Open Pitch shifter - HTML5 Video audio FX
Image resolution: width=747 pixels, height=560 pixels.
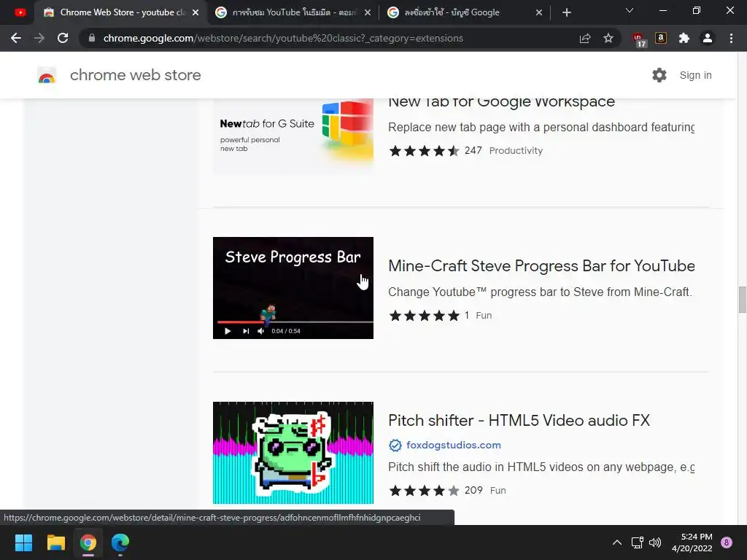pyautogui.click(x=519, y=421)
